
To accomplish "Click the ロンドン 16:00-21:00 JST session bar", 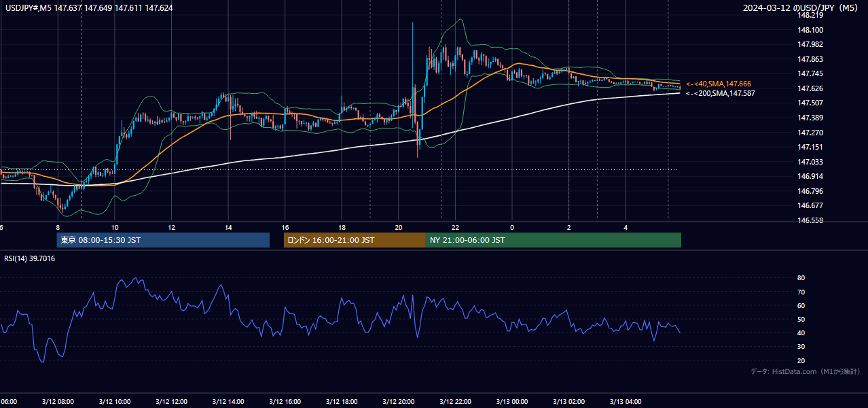I will (355, 240).
